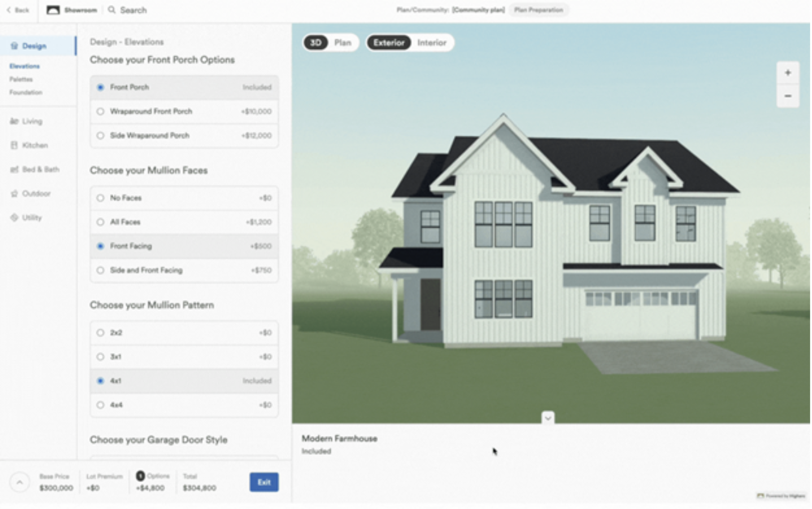Open the Bed & Bath section icon

point(14,170)
